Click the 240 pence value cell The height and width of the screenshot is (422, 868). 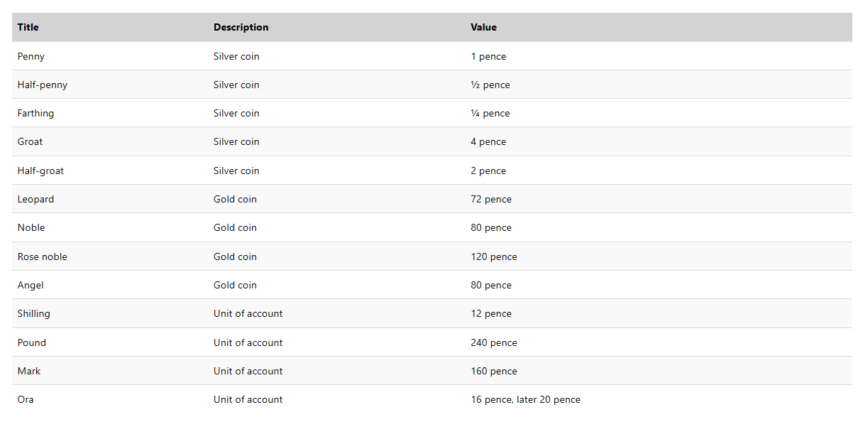(x=494, y=342)
